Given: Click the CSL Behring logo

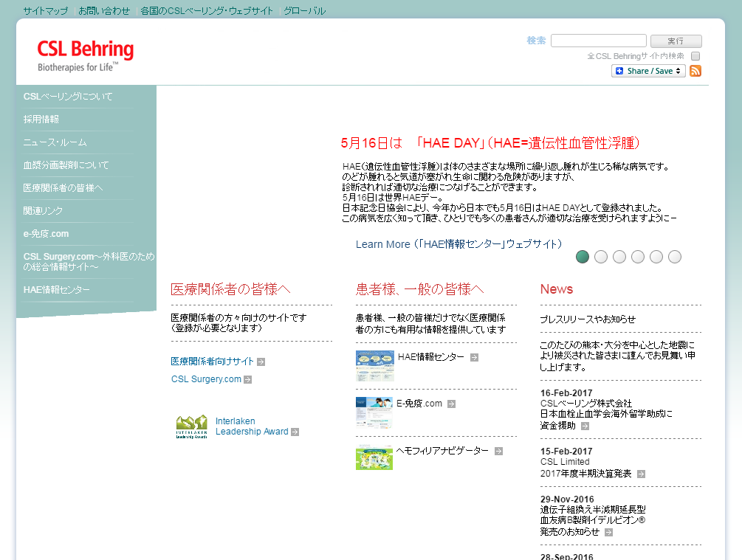Looking at the screenshot, I should point(85,56).
